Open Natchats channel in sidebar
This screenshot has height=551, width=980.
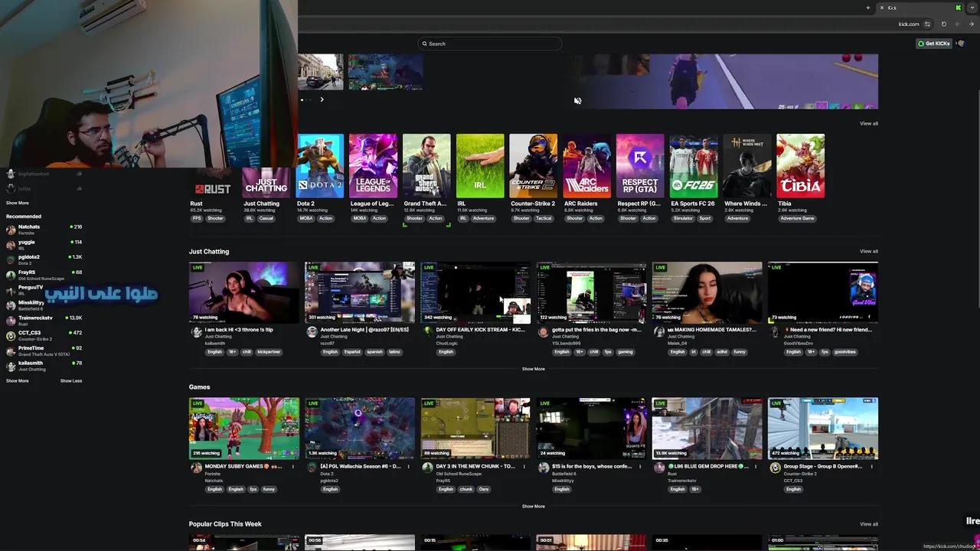click(44, 230)
